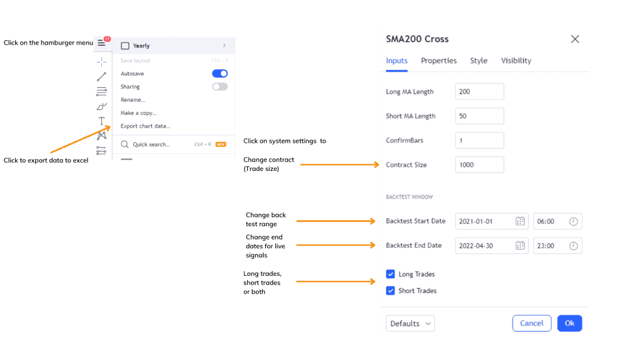Select the trend line drawing tool
The height and width of the screenshot is (362, 644).
tap(101, 77)
